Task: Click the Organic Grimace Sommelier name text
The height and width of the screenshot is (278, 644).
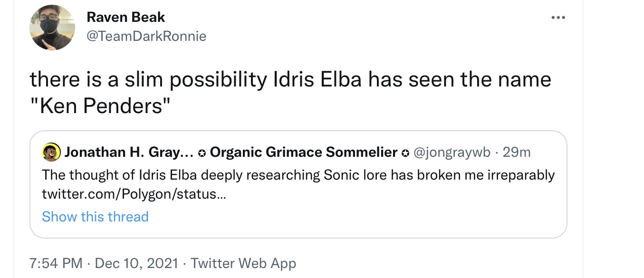Action: point(304,153)
